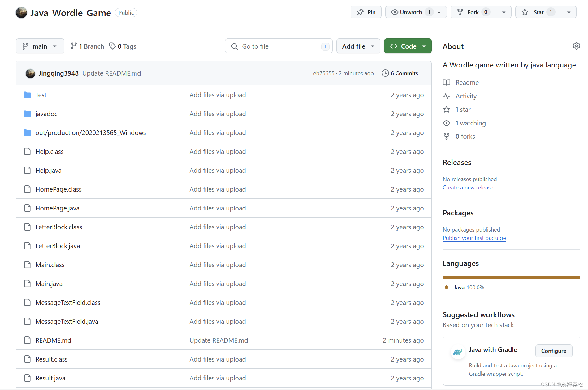Open the 1 watching link
Viewport: 588px width, 390px height.
[471, 123]
